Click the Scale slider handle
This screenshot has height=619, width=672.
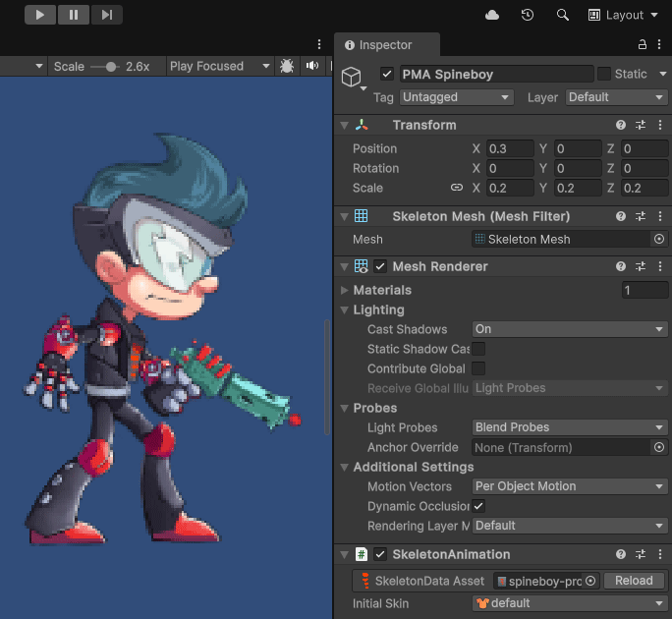point(111,66)
